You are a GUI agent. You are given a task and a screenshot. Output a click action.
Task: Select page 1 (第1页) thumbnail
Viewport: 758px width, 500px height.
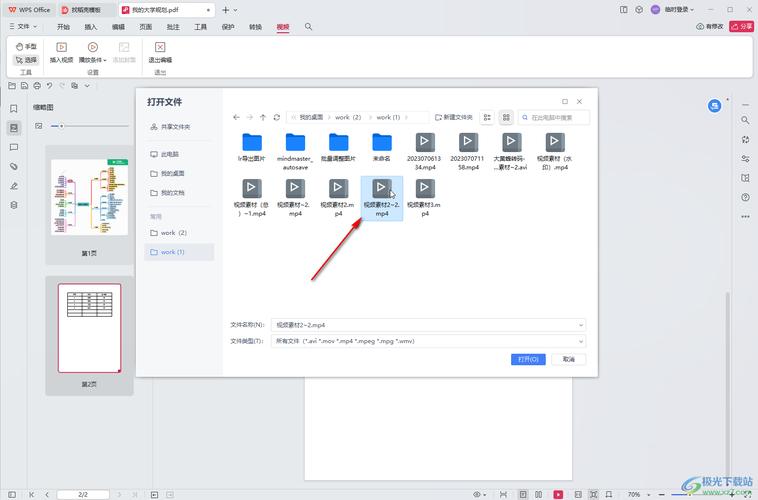(x=89, y=197)
